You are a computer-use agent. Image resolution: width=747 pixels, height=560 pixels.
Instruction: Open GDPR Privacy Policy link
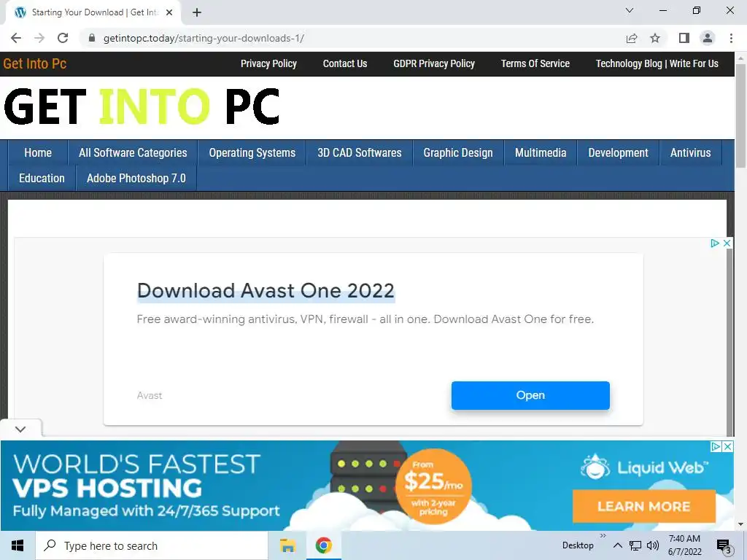434,64
